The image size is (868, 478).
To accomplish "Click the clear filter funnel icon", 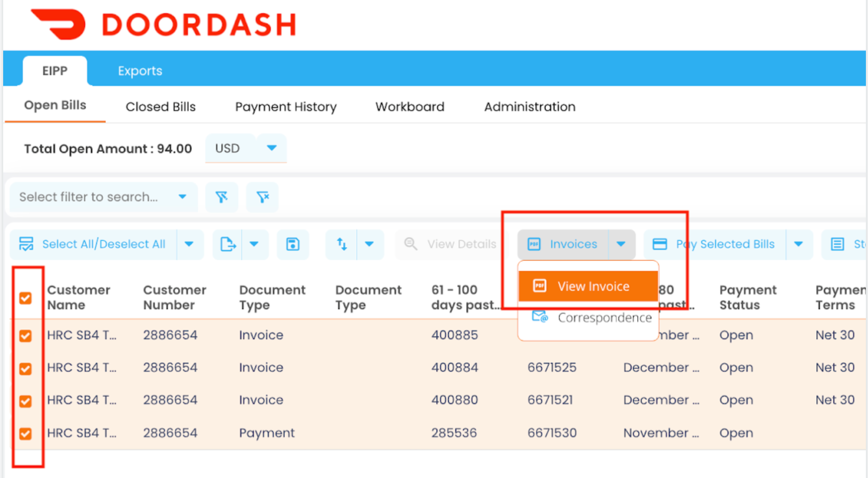I will tap(262, 197).
